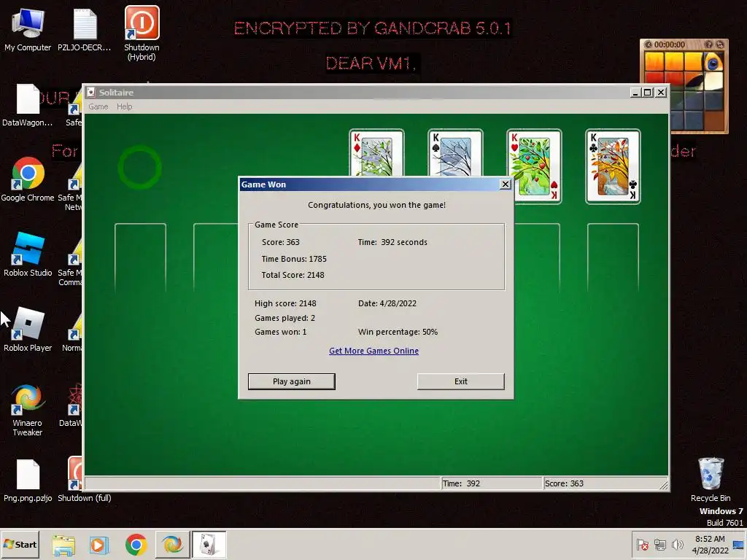
Task: Click the King of Diamonds foundation card
Action: (x=376, y=153)
